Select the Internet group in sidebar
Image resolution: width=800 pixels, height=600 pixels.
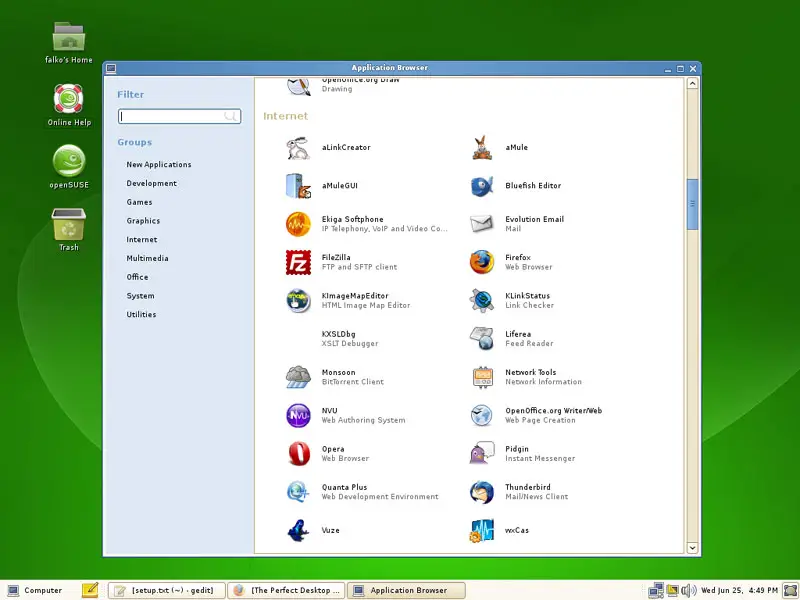142,239
